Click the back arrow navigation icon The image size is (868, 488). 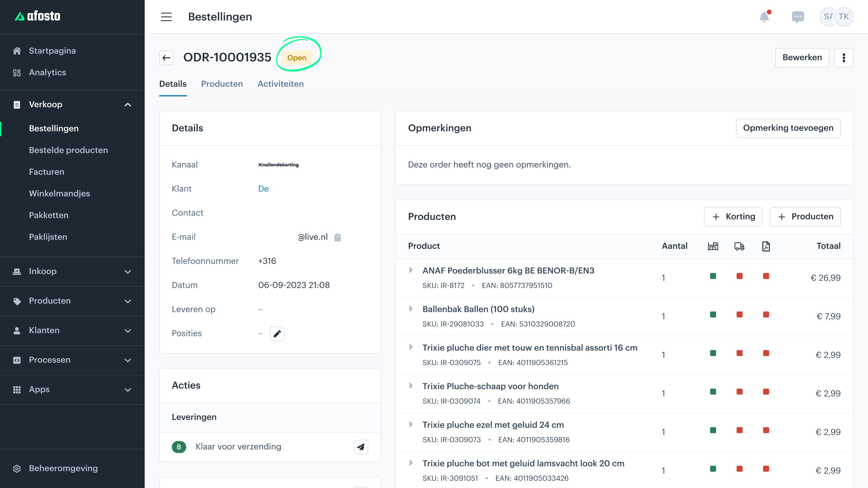[167, 57]
